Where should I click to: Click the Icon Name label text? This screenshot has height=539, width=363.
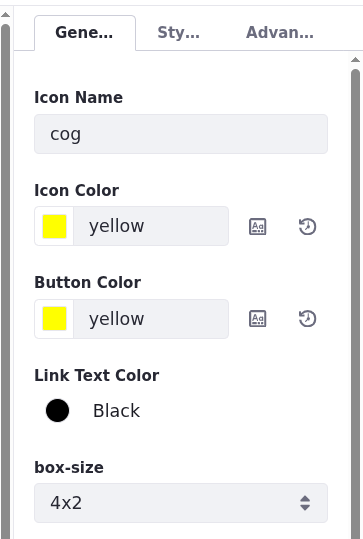[78, 97]
